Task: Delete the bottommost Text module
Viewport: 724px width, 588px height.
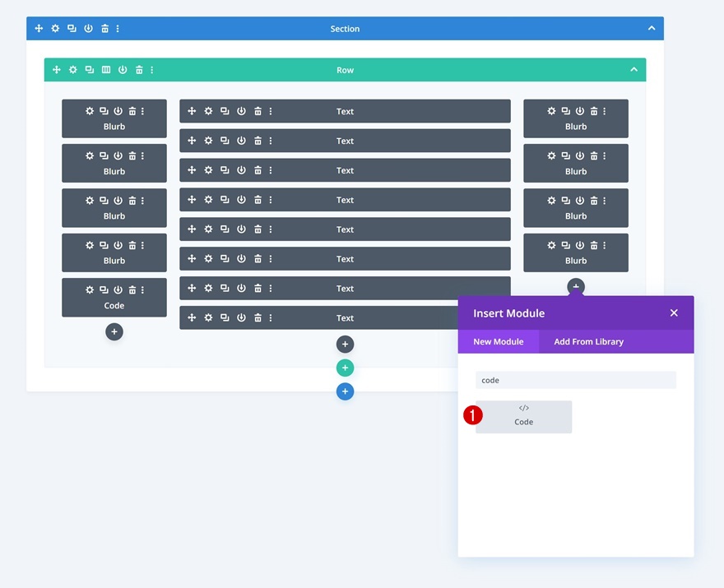Action: pyautogui.click(x=258, y=318)
